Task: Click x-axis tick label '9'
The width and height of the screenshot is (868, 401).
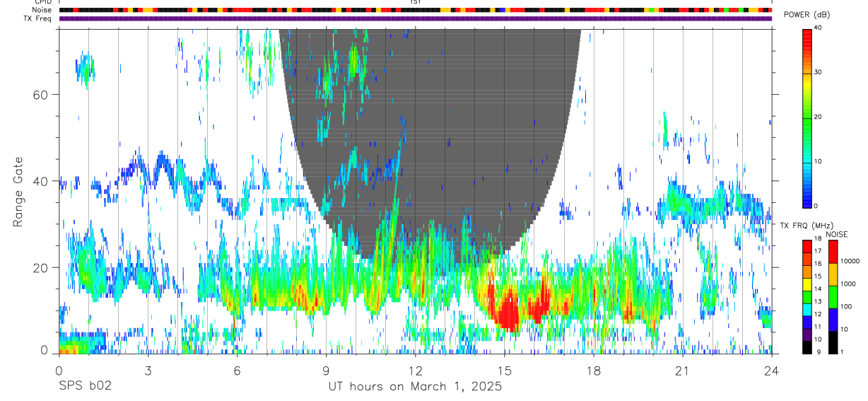Action: pos(326,371)
